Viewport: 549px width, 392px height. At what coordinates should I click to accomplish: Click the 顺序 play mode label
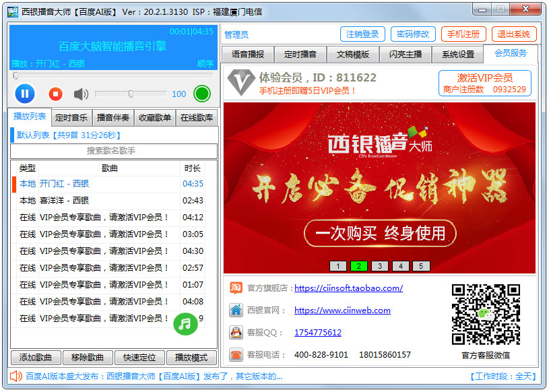205,64
